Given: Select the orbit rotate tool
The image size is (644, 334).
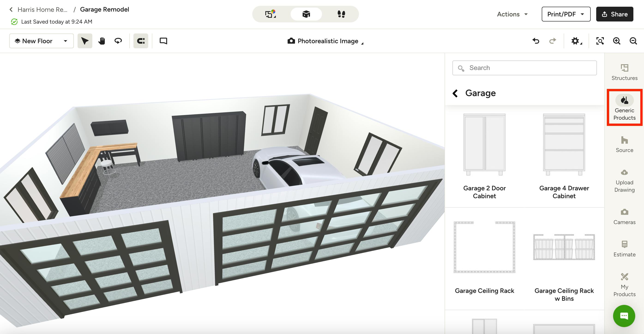Looking at the screenshot, I should 118,41.
